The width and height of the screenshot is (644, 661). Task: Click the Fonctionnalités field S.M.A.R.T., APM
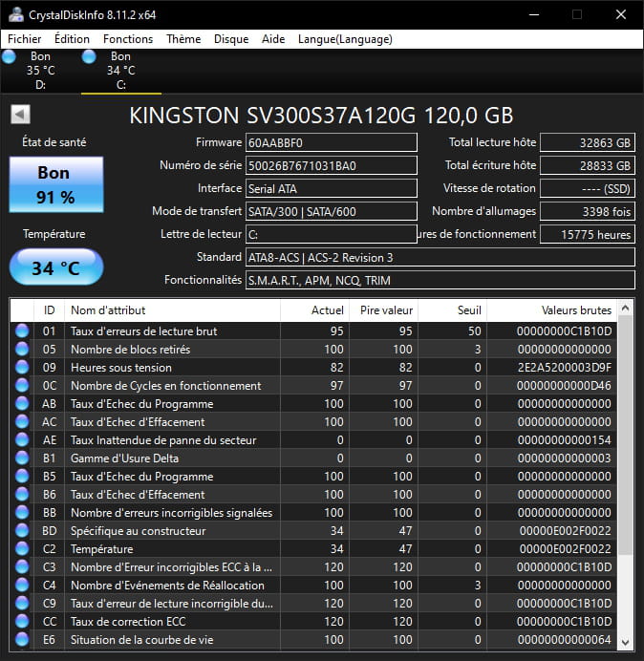[x=440, y=280]
